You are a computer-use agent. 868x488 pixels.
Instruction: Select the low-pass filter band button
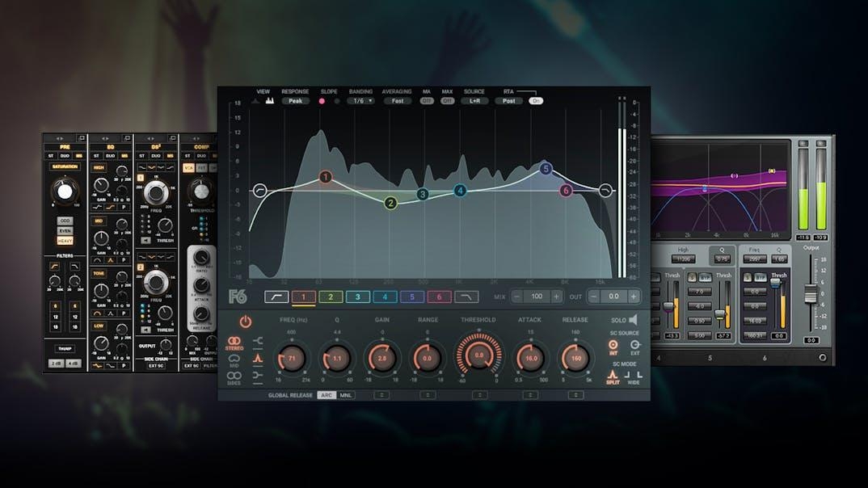point(467,297)
